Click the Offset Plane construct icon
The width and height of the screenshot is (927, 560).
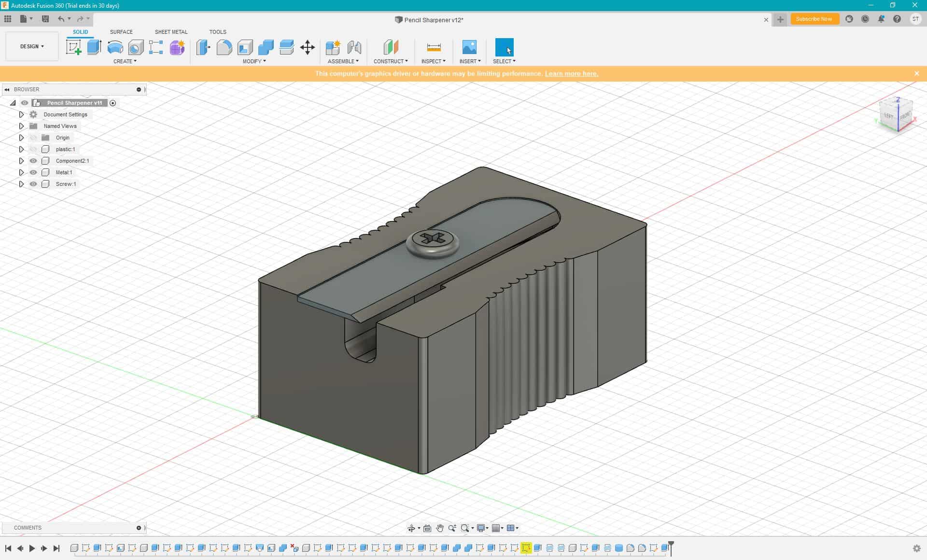pos(391,47)
